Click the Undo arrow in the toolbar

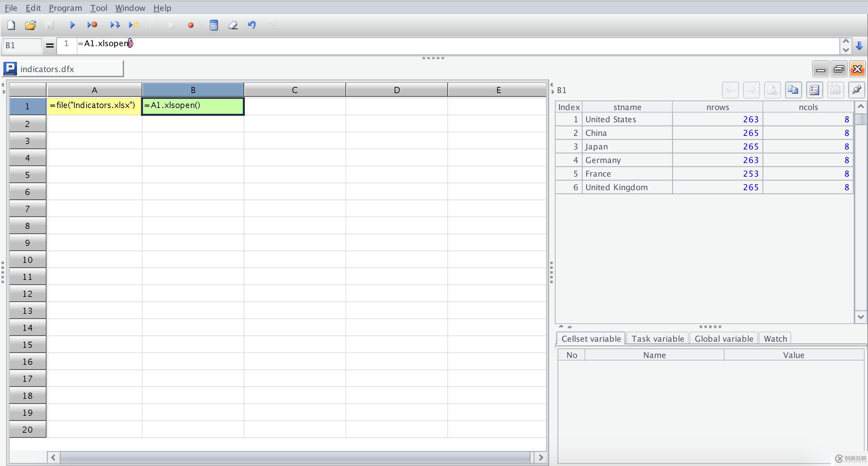pos(252,25)
